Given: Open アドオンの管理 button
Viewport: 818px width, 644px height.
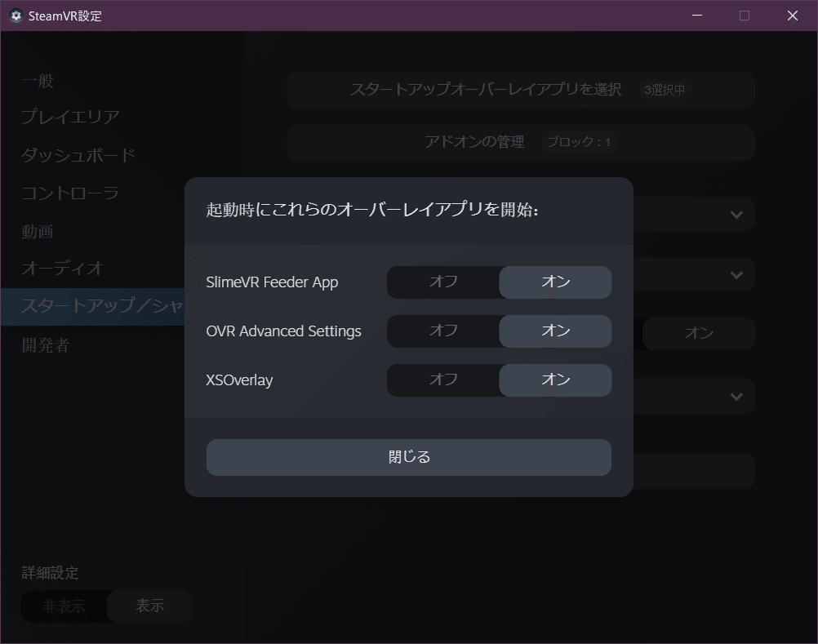Looking at the screenshot, I should pos(521,142).
